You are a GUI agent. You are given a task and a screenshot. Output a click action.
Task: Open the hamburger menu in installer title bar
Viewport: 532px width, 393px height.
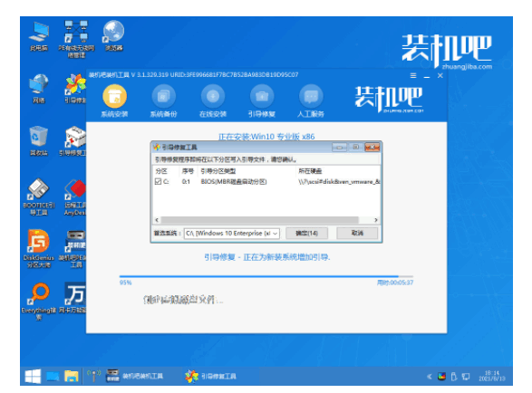click(413, 76)
